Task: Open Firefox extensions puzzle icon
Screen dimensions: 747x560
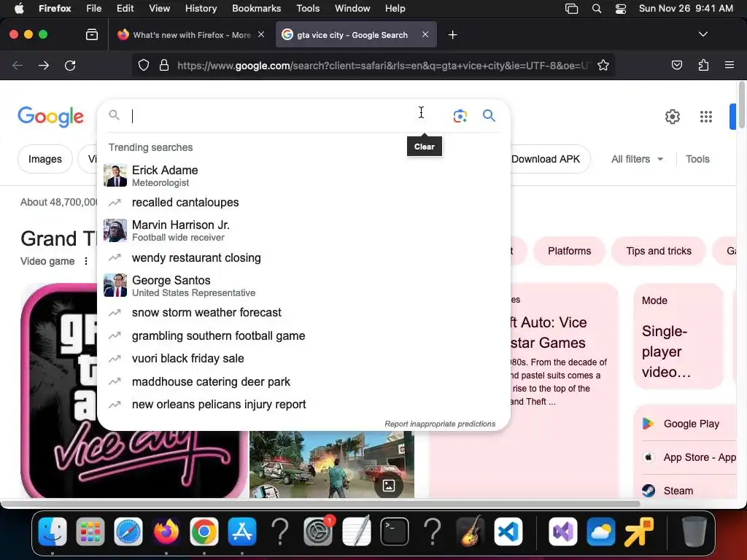Action: pos(703,65)
